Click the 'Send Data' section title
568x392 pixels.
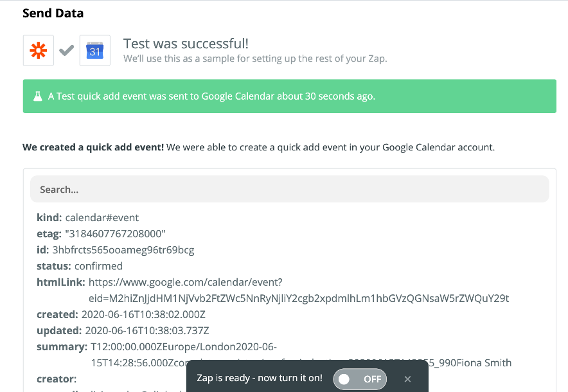(53, 13)
